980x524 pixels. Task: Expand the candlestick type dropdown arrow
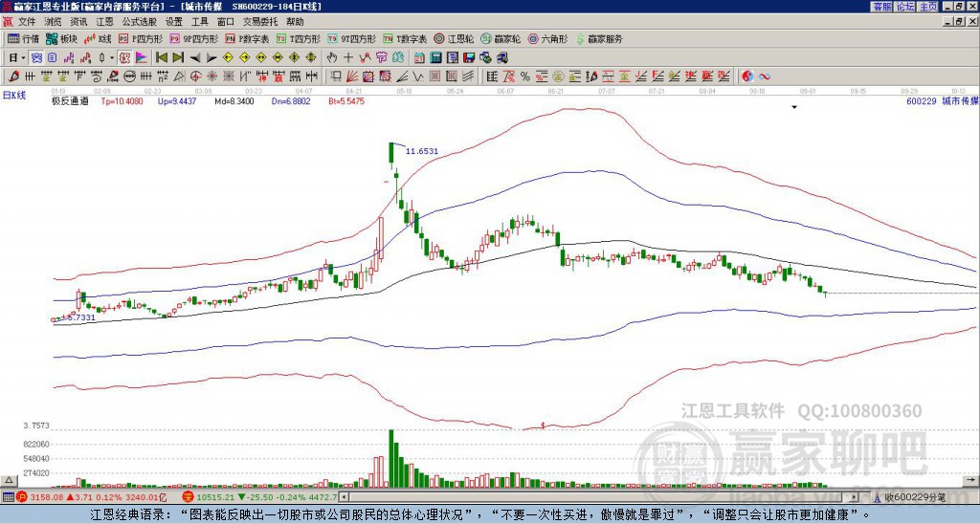pos(112,58)
